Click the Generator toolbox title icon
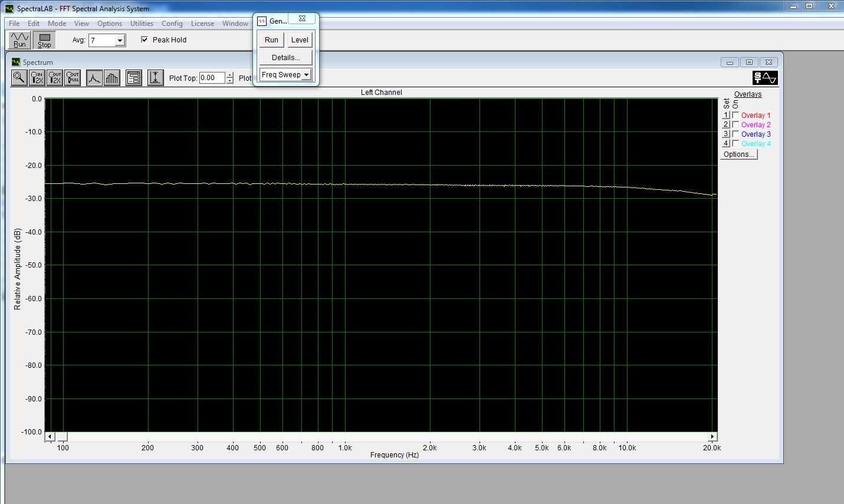 [262, 21]
